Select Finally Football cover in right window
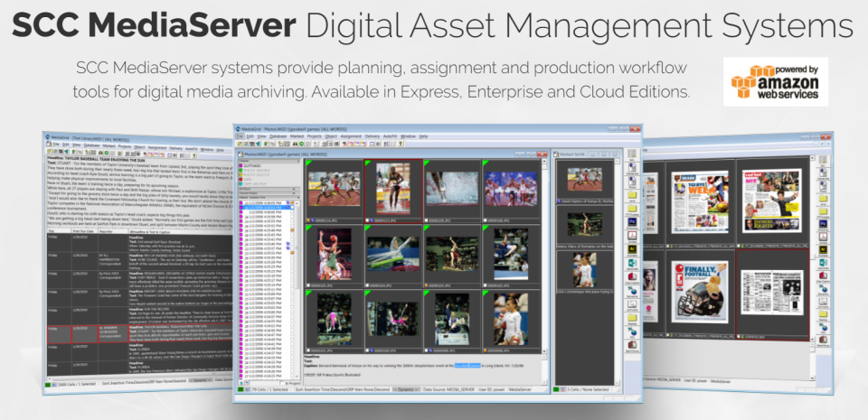Screen dimensions: 868x420 coord(699,292)
